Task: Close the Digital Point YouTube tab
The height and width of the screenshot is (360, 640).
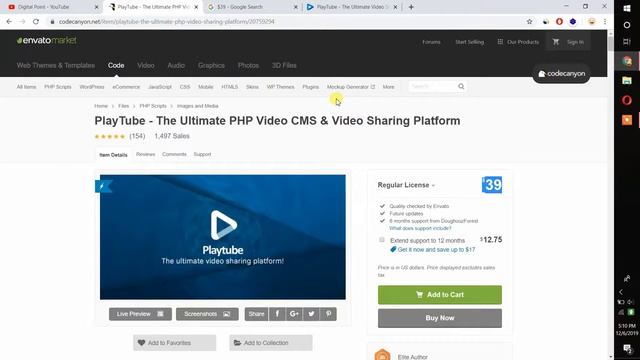Action: point(96,7)
